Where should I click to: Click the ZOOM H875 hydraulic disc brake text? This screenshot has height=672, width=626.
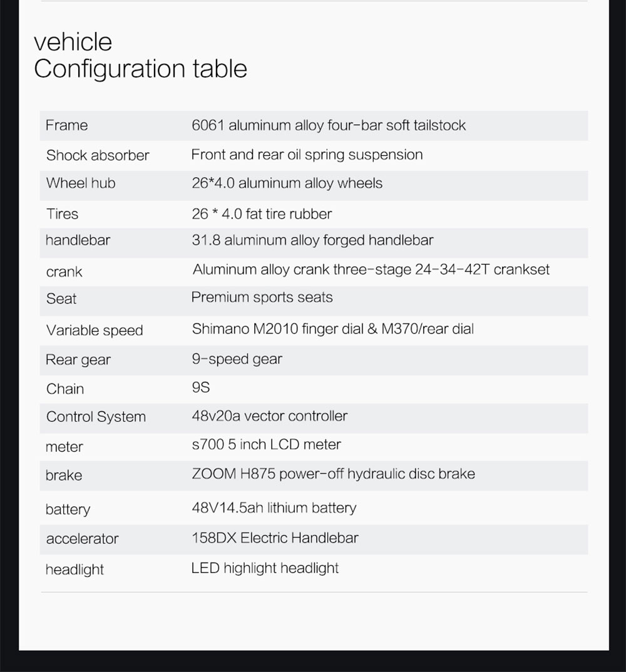click(333, 474)
